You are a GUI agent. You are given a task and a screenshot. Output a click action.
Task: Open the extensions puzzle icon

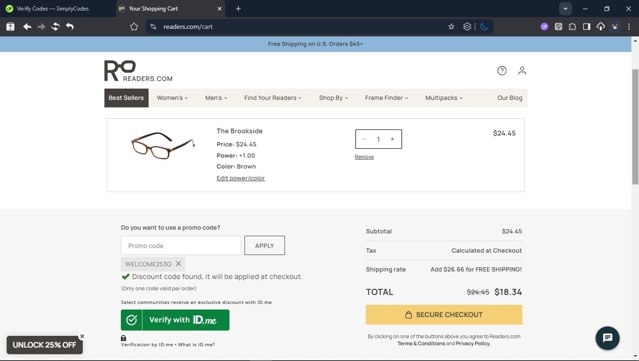(572, 26)
